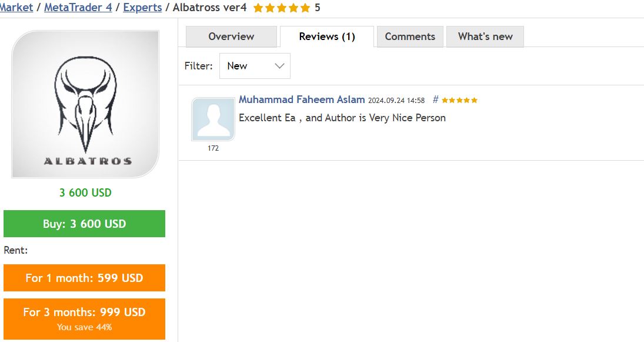Open the MetaTrader 4 breadcrumb link

pyautogui.click(x=78, y=8)
